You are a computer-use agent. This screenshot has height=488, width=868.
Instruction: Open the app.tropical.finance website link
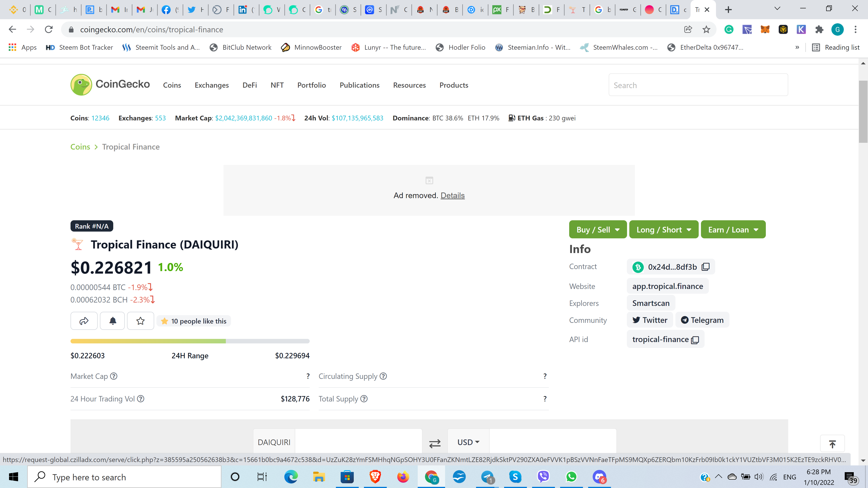click(668, 286)
